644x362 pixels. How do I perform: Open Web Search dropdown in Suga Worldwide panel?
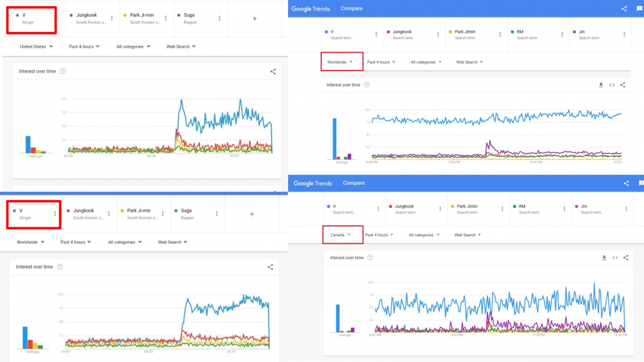pyautogui.click(x=172, y=242)
